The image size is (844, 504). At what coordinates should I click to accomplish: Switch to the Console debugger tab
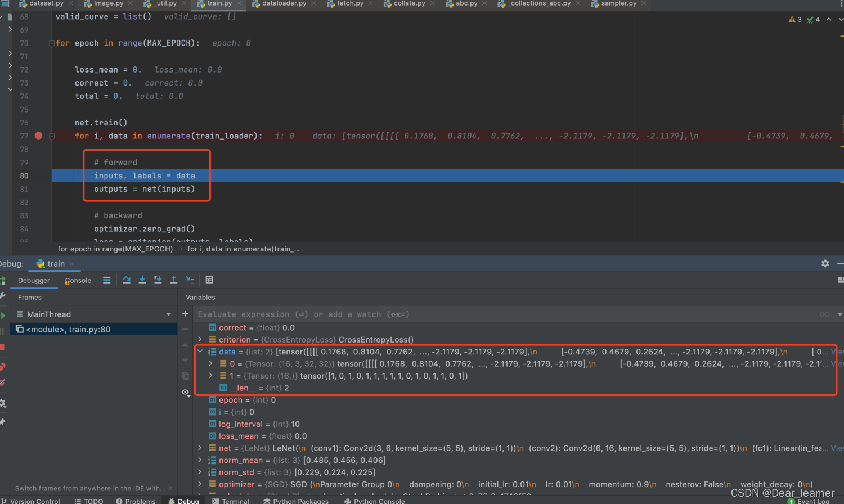coord(78,281)
